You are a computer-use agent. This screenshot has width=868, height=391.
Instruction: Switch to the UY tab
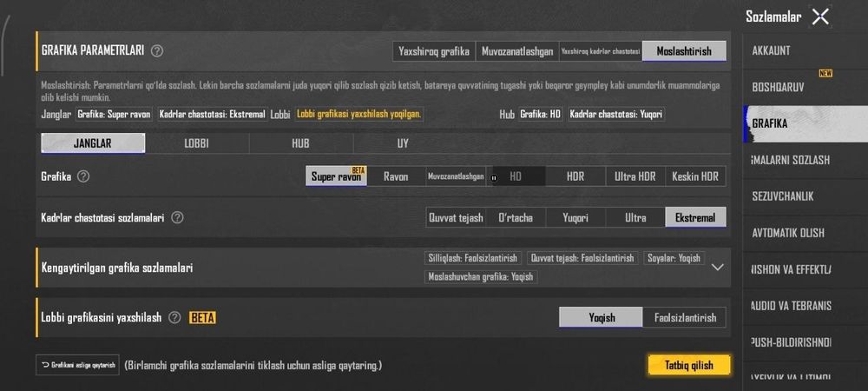click(x=403, y=143)
